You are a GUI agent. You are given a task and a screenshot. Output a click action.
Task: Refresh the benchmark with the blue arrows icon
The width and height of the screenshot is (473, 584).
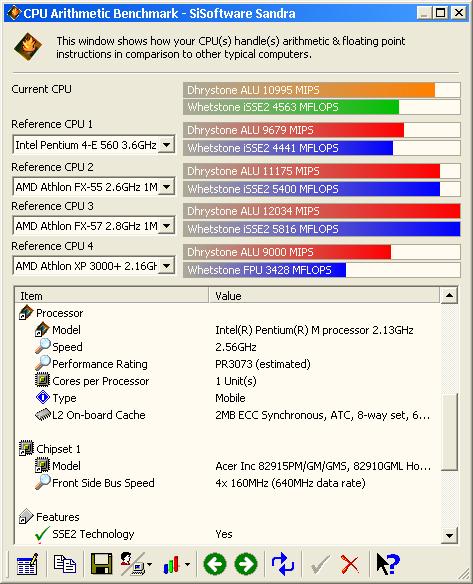(283, 564)
